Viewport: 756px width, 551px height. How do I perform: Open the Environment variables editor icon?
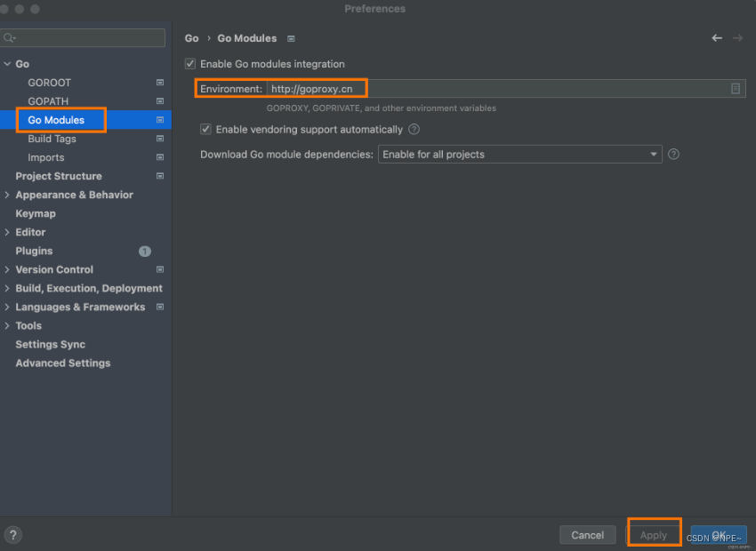coord(736,89)
